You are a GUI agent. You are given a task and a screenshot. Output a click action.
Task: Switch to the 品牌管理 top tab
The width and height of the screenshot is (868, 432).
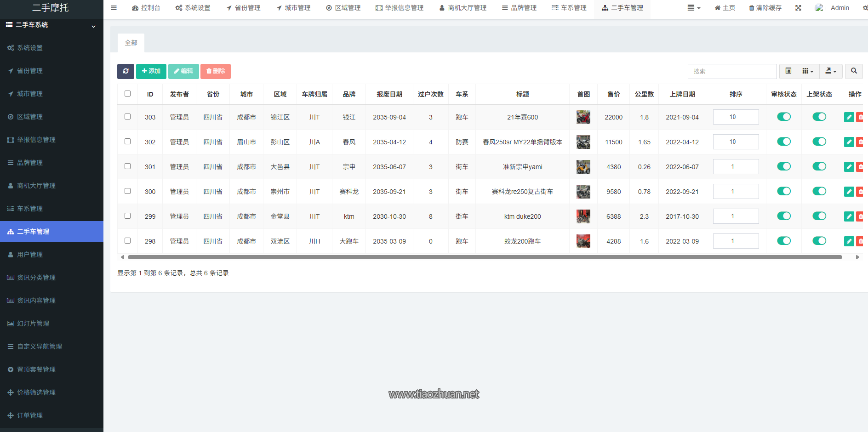(519, 8)
